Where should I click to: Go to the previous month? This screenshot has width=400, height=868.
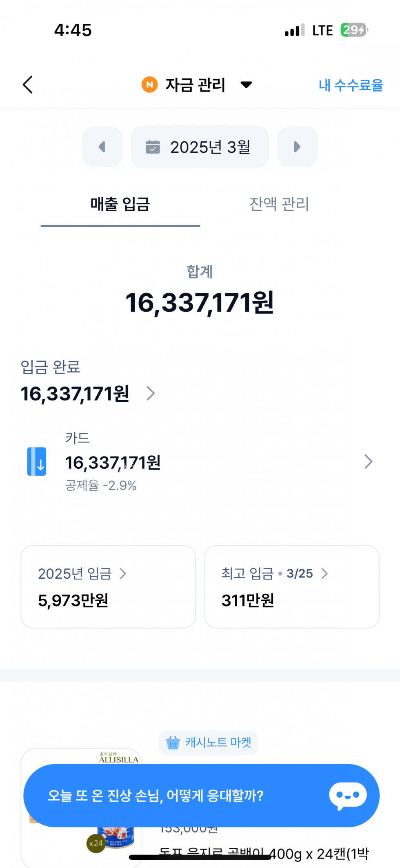pos(102,147)
